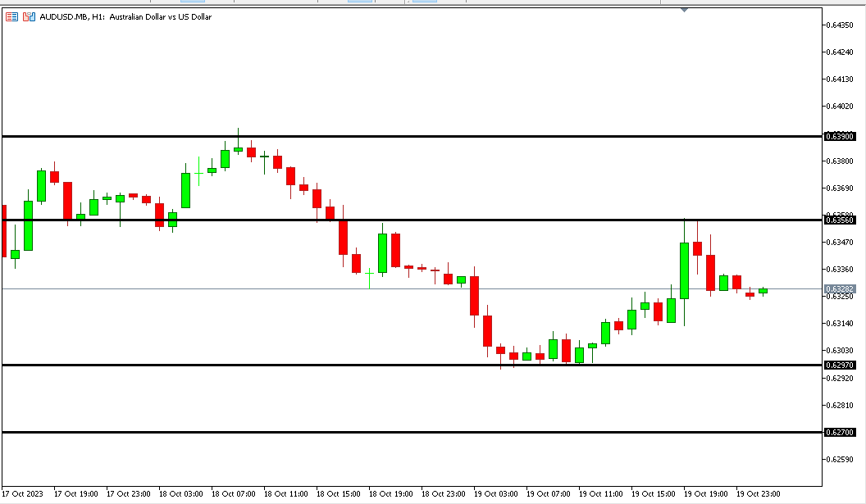
Task: Select the 0.62970 horizontal line label
Action: click(839, 365)
